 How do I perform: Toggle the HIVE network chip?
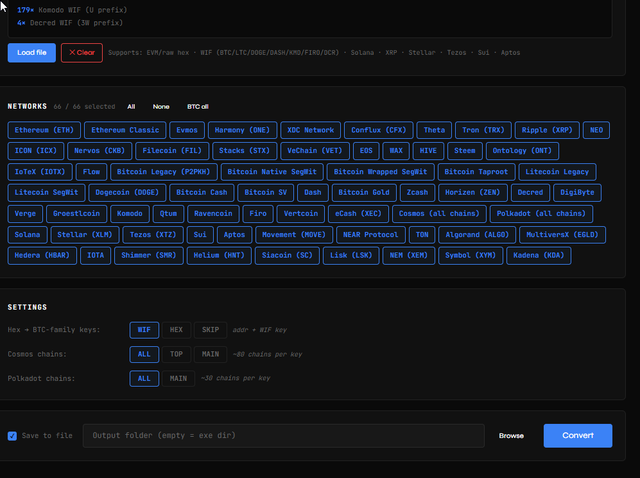click(x=428, y=151)
